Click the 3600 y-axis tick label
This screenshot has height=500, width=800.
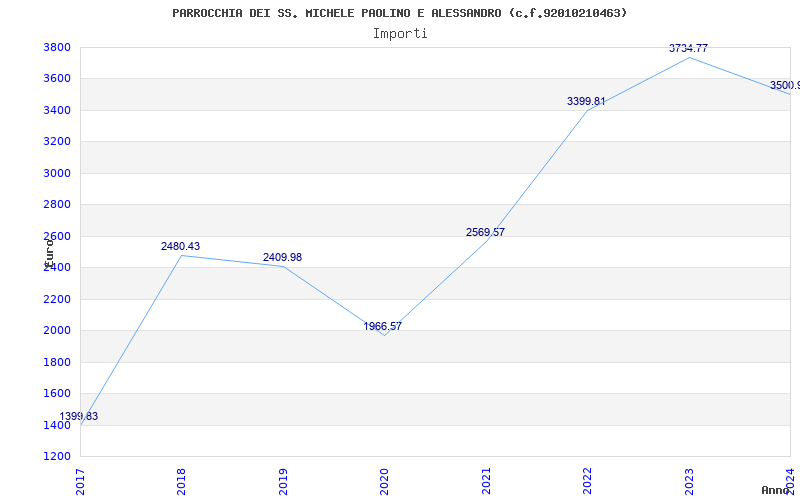57,79
